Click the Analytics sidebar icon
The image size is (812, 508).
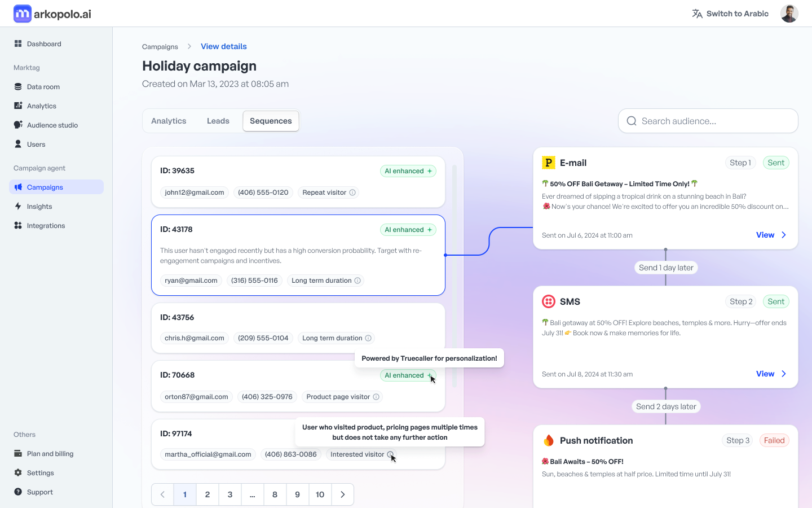pos(18,106)
